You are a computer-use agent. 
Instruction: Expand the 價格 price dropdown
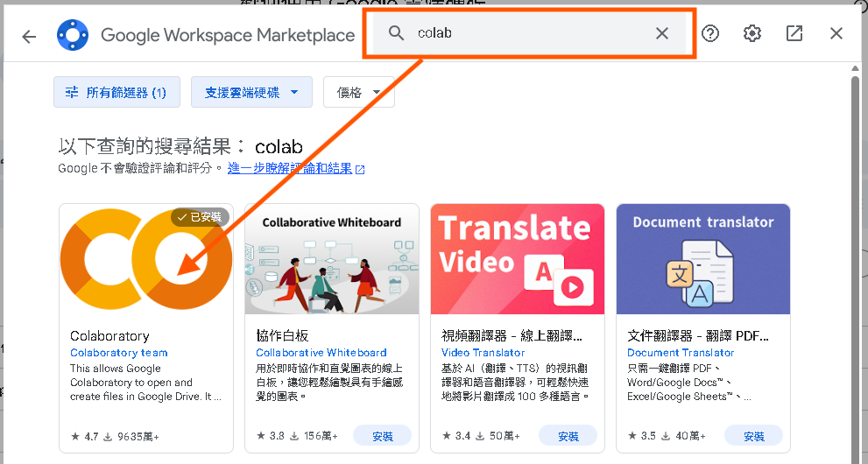[359, 92]
